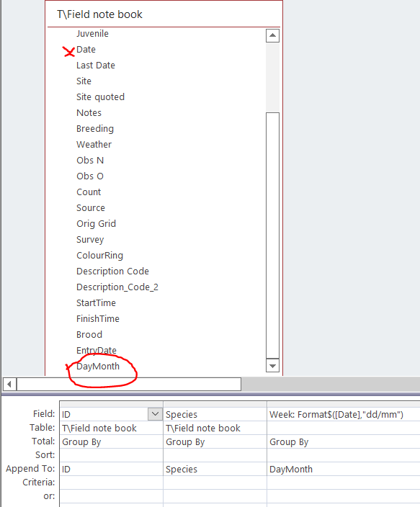Click the Week Format$ expression cell
420x507 pixels.
coord(344,414)
